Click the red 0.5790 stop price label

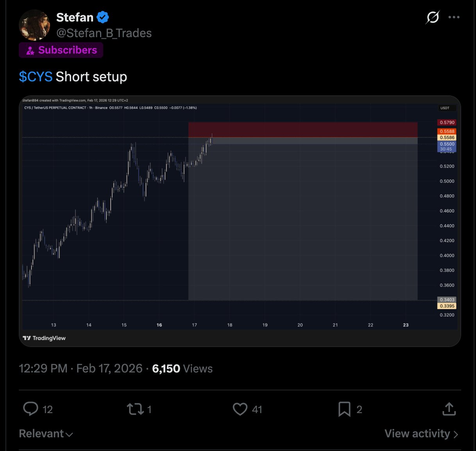pyautogui.click(x=447, y=122)
